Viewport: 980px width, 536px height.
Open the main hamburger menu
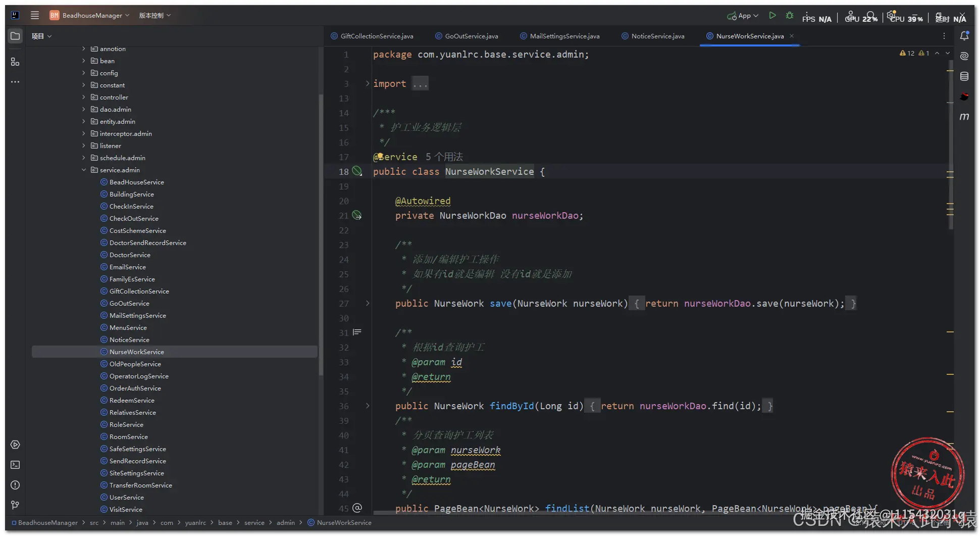35,15
